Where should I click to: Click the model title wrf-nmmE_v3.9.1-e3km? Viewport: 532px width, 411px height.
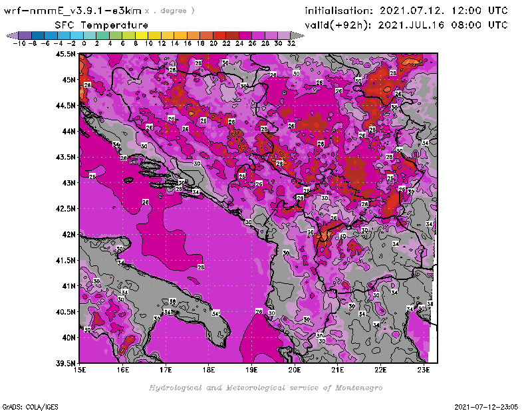[x=72, y=11]
